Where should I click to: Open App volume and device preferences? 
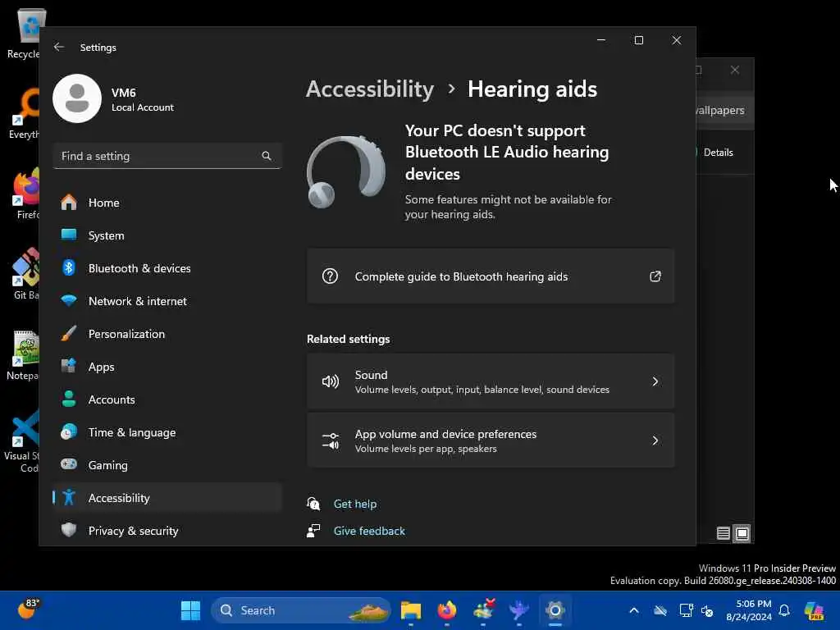coord(491,441)
